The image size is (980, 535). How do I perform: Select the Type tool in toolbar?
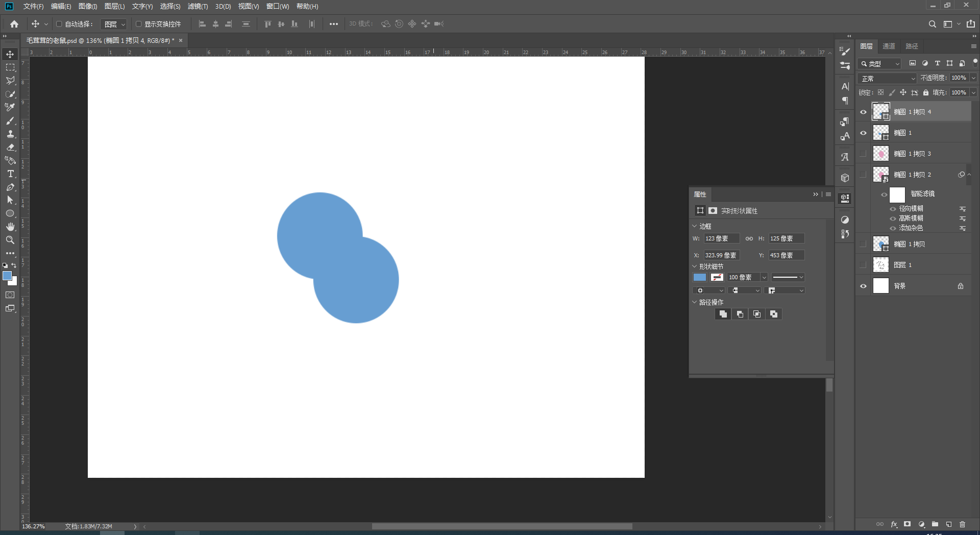[x=10, y=174]
